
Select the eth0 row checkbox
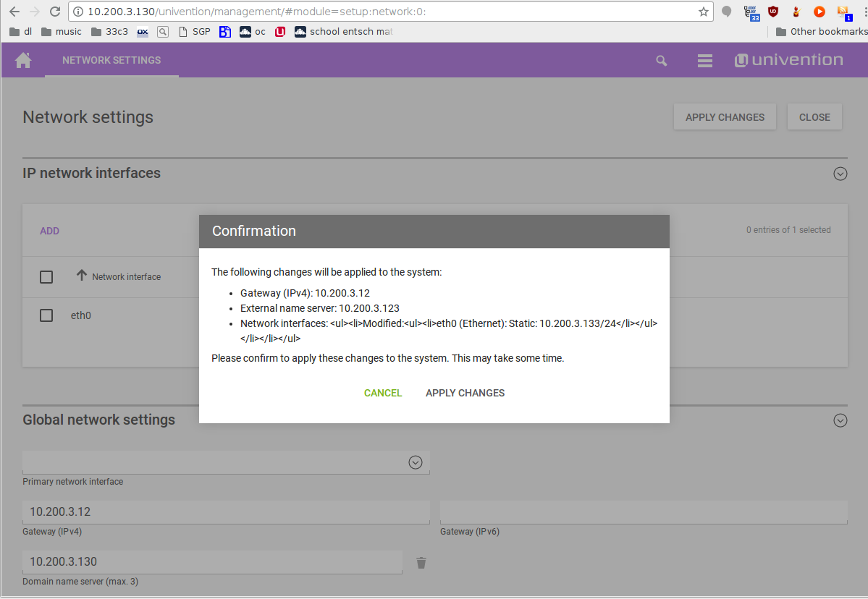coord(46,315)
